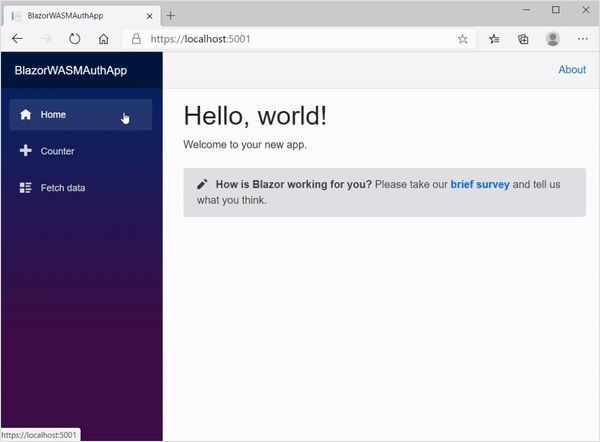Open Fetch data page from sidebar
Image resolution: width=600 pixels, height=442 pixels.
(62, 188)
